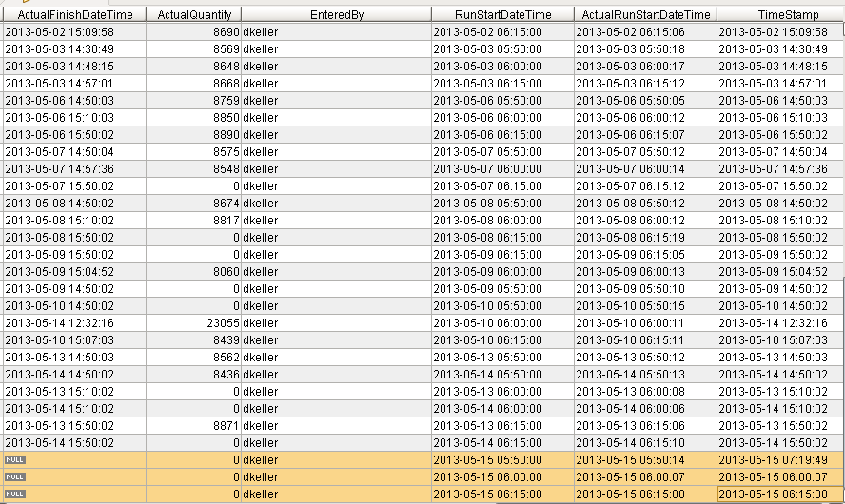This screenshot has height=504, width=845.
Task: Select quantity cell 8690
Action: click(x=193, y=31)
